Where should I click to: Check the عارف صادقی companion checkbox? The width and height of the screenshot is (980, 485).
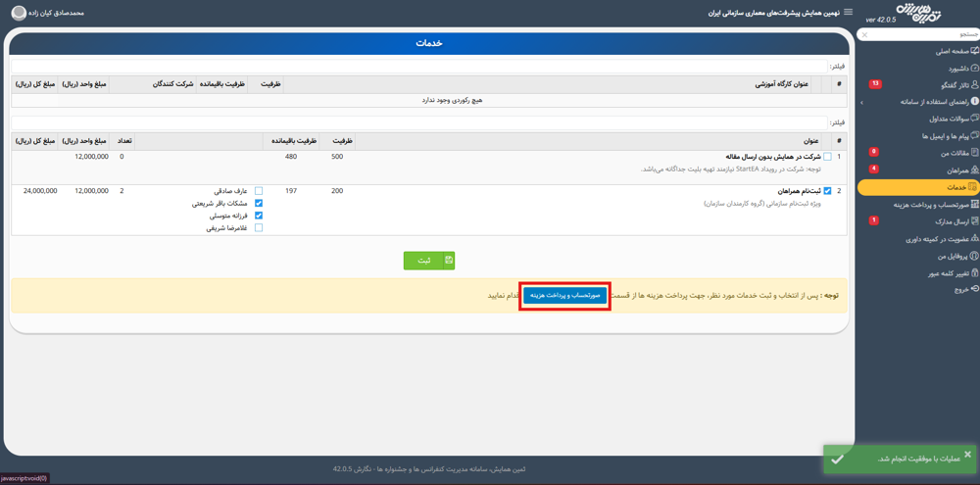[259, 191]
